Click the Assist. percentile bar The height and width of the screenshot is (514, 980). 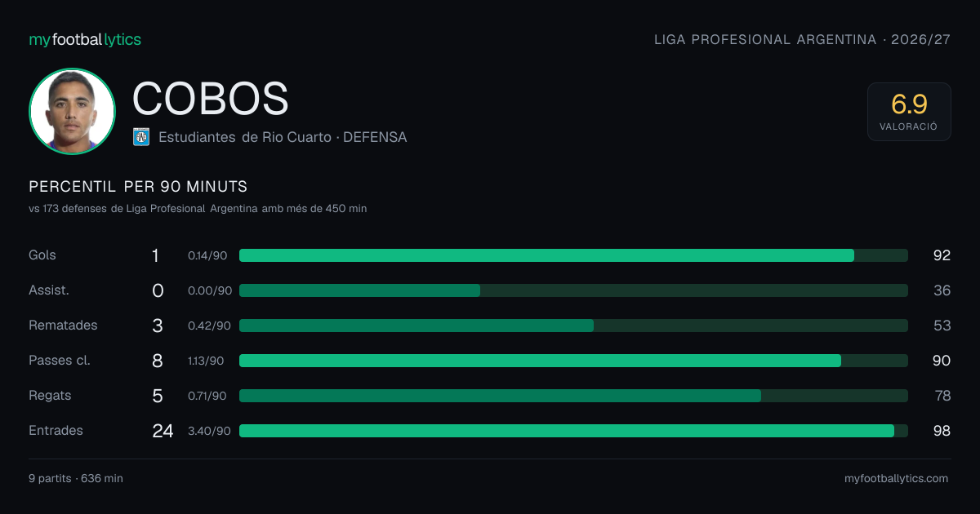[573, 290]
